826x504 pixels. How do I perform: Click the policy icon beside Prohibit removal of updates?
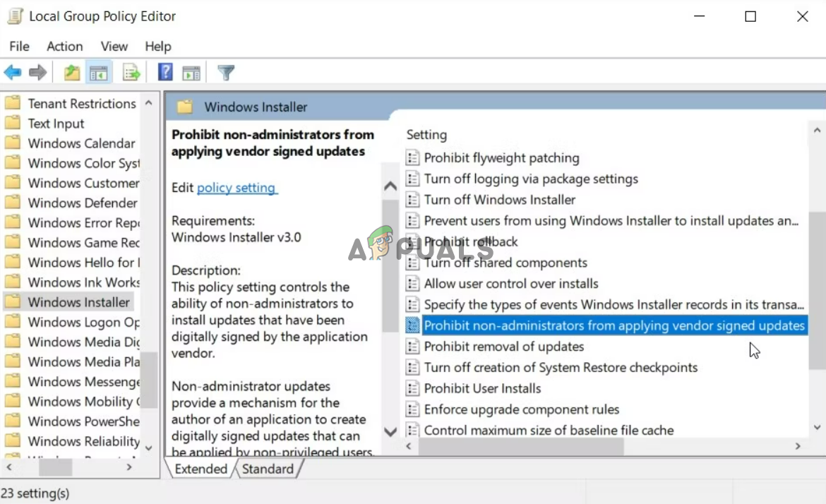coord(412,347)
